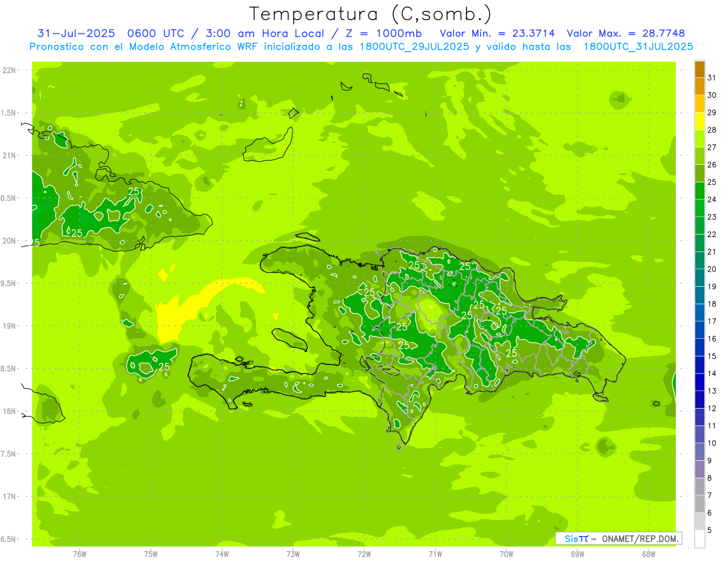Click the longitude axis label "72W"
Screen dimensions: 728x562
(x=364, y=554)
